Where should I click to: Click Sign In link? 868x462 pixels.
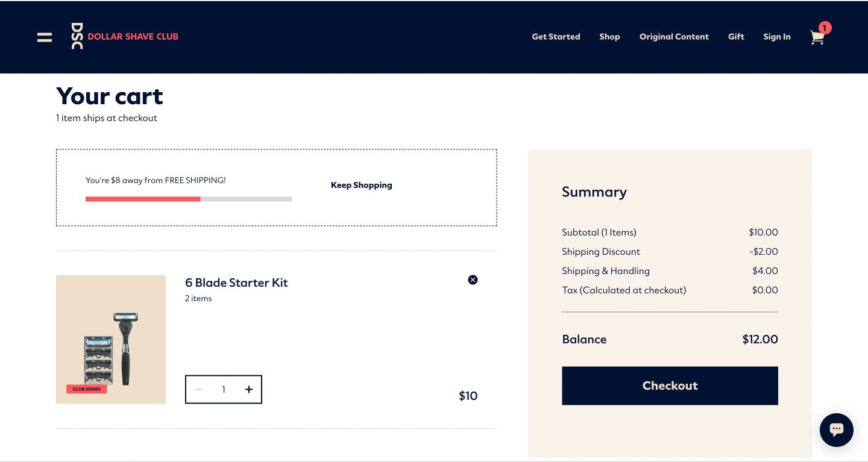[776, 37]
